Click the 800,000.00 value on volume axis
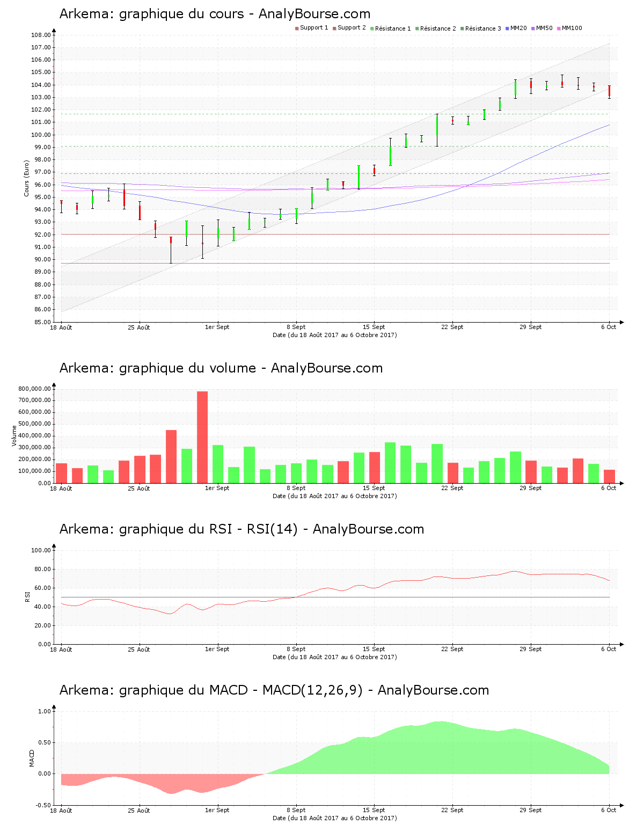 point(34,389)
